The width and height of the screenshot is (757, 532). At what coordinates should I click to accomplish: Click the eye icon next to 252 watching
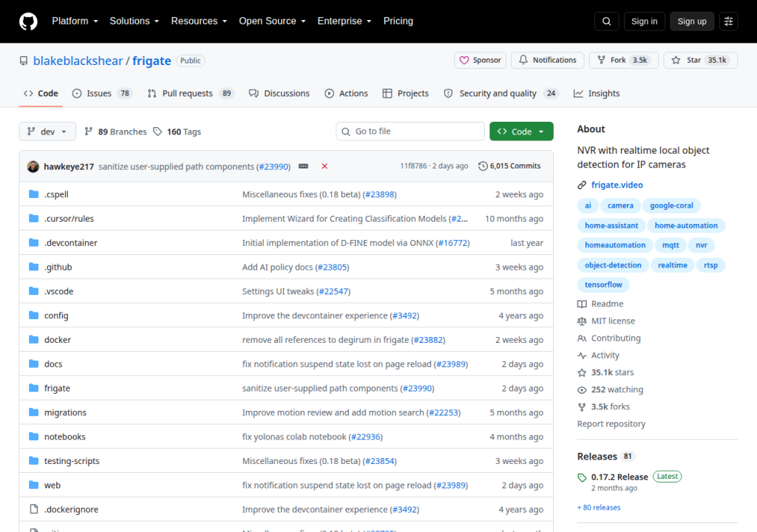[582, 389]
